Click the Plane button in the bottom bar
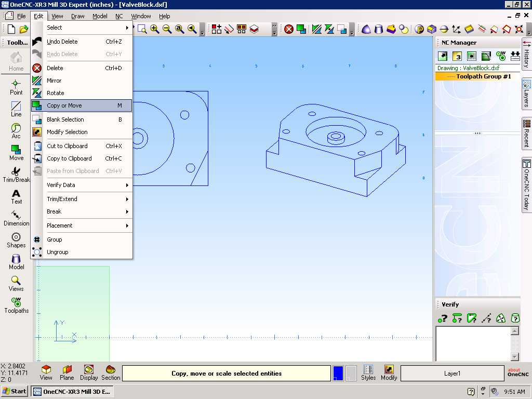The height and width of the screenshot is (399, 532). coord(67,373)
